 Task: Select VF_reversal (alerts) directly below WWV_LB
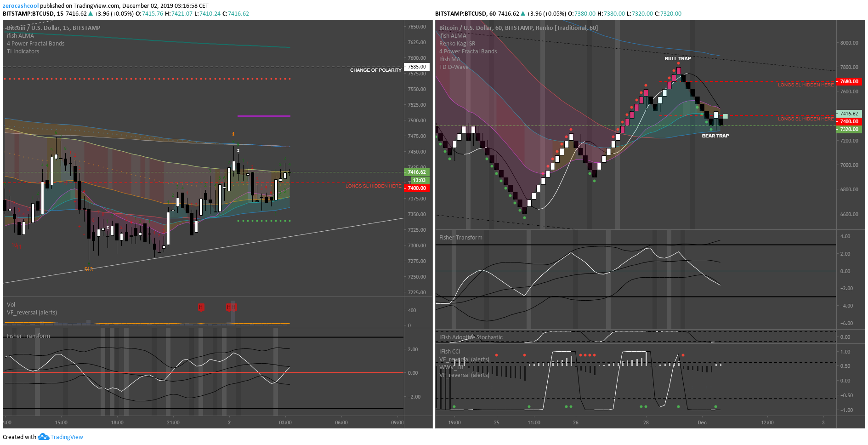point(464,375)
